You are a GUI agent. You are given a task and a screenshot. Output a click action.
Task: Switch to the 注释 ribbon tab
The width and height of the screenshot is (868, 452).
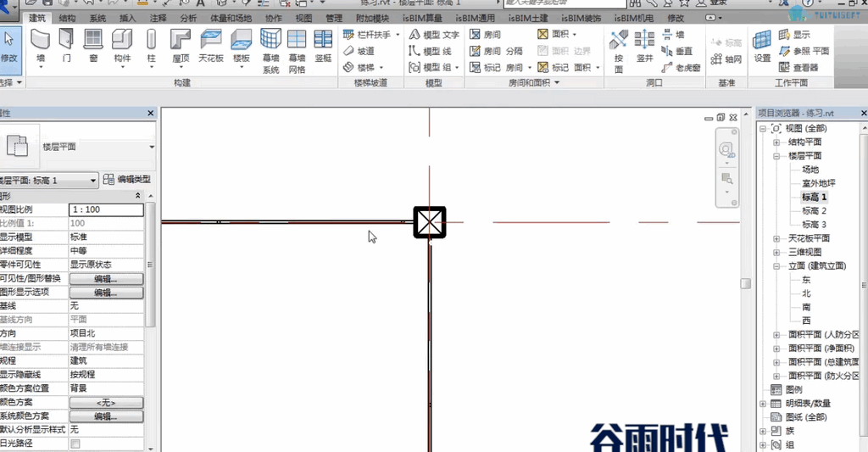pos(158,19)
